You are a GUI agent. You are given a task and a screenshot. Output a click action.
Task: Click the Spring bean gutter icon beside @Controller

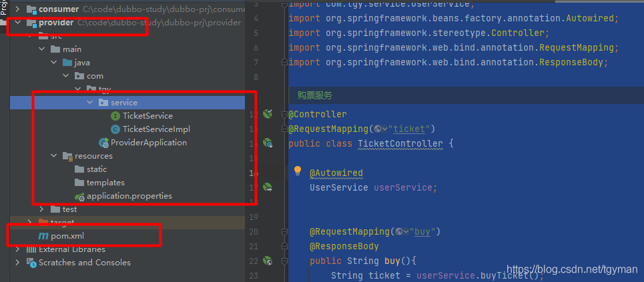click(268, 114)
